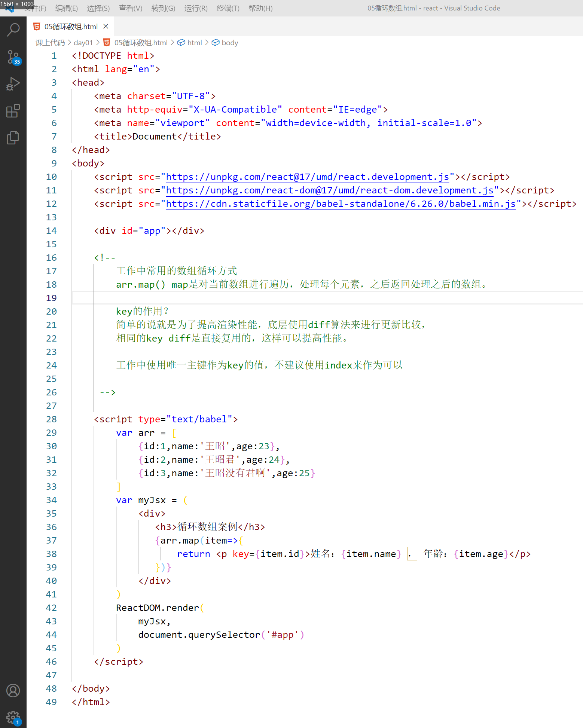Click the '<!DOCTYPE html>' line
Viewport: 583px width, 728px height.
pyautogui.click(x=113, y=56)
